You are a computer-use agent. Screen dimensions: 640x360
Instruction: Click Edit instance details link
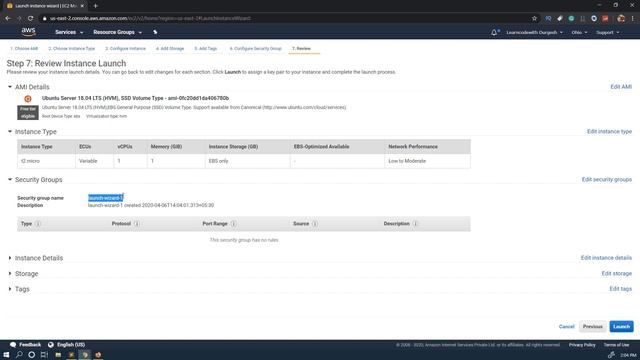pyautogui.click(x=606, y=258)
